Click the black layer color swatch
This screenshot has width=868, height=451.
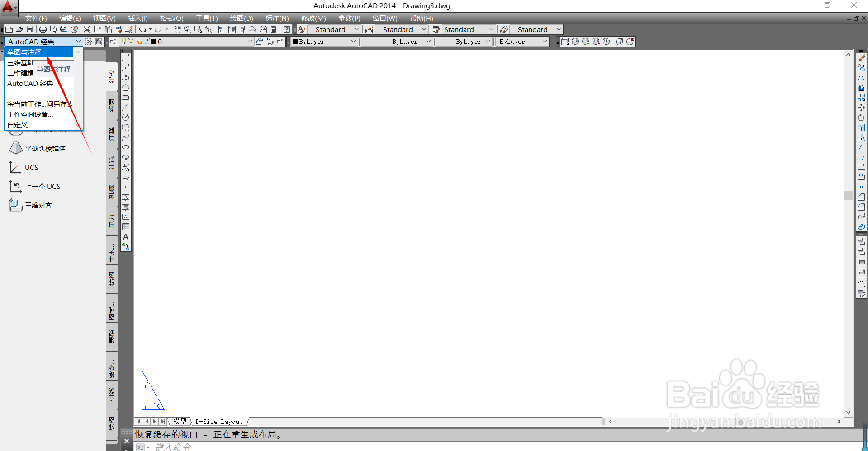pos(153,42)
